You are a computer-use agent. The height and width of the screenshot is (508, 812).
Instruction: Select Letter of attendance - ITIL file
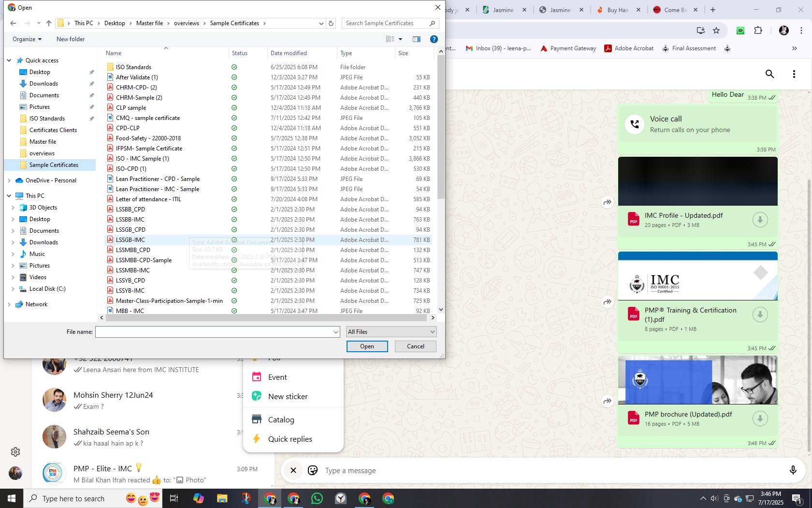[148, 199]
